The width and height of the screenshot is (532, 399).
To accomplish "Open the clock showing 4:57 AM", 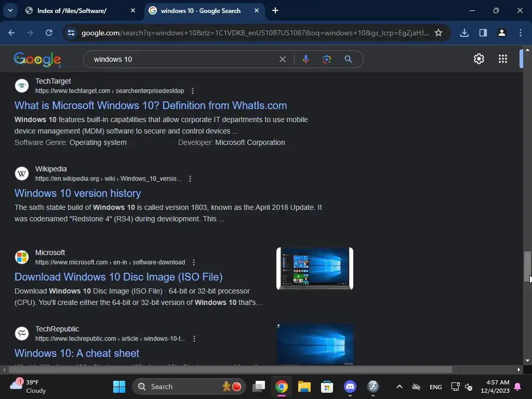I will pyautogui.click(x=495, y=387).
